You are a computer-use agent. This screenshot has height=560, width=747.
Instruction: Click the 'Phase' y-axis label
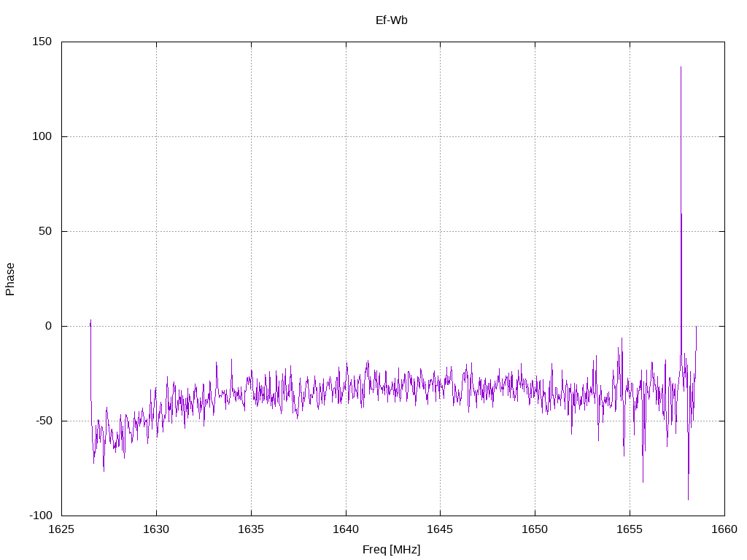tap(10, 279)
